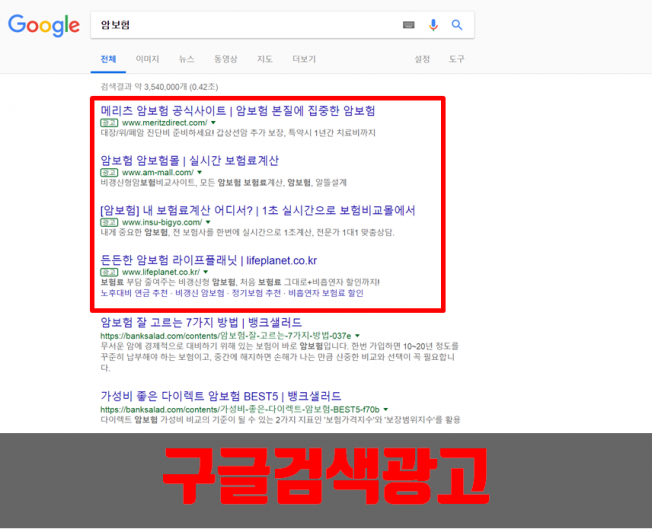
Task: Click 정기보험 추천 sitelink
Action: point(256,293)
